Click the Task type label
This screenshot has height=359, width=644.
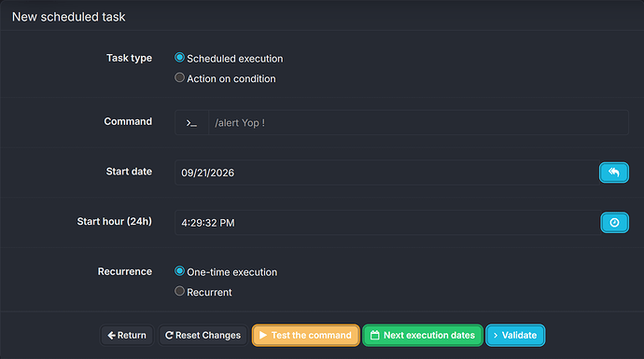129,58
